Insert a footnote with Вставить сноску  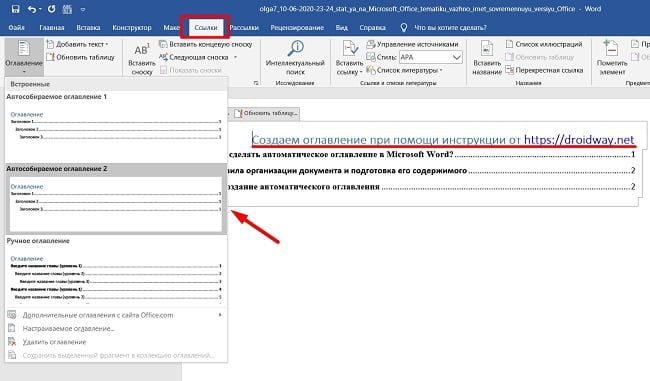[142, 60]
